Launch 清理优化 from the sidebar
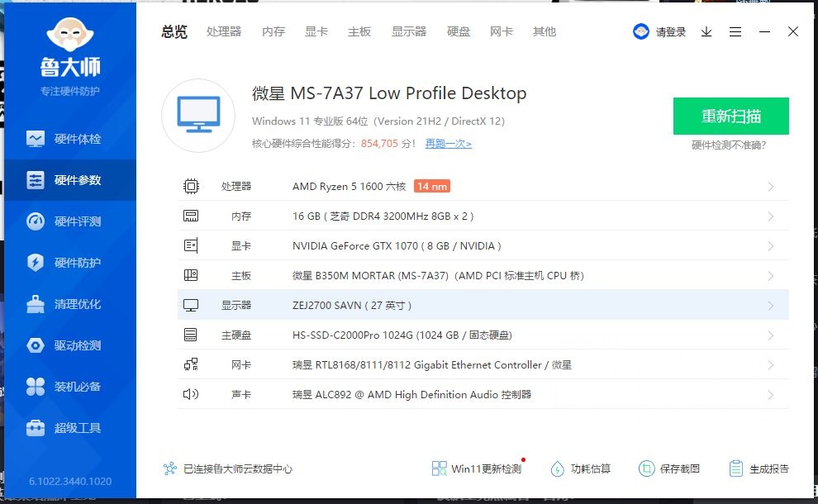Viewport: 818px width, 504px height. (69, 303)
